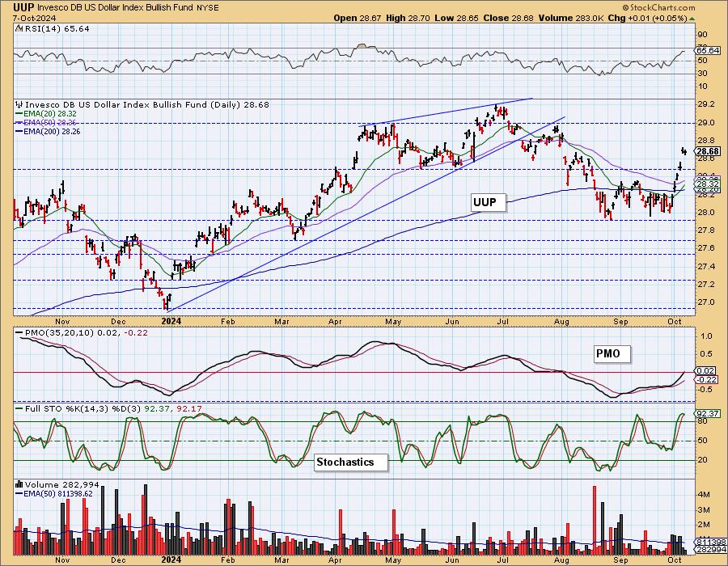The width and height of the screenshot is (728, 566).
Task: Click the RSI 65.64 axis value tag
Action: tap(709, 50)
